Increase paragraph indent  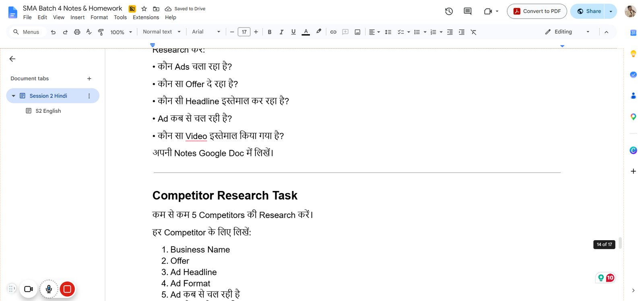[462, 32]
